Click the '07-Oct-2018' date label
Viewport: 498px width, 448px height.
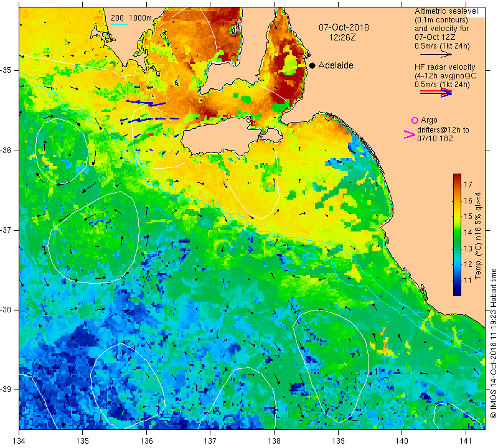click(x=344, y=27)
